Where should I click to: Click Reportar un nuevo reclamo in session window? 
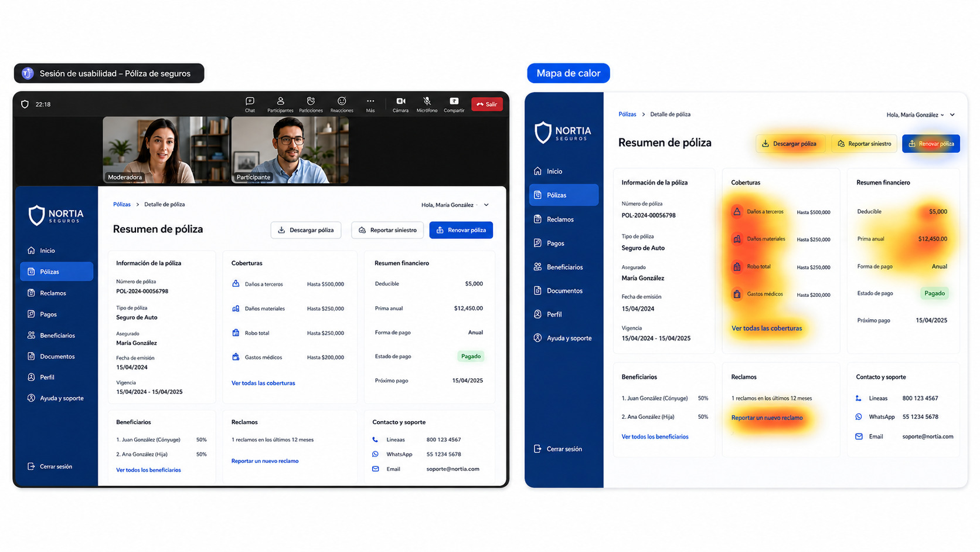pyautogui.click(x=265, y=461)
